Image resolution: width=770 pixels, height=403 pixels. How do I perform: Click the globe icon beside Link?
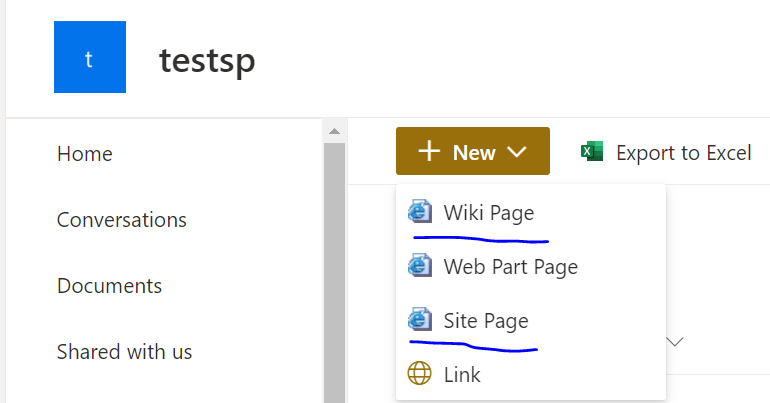(420, 374)
